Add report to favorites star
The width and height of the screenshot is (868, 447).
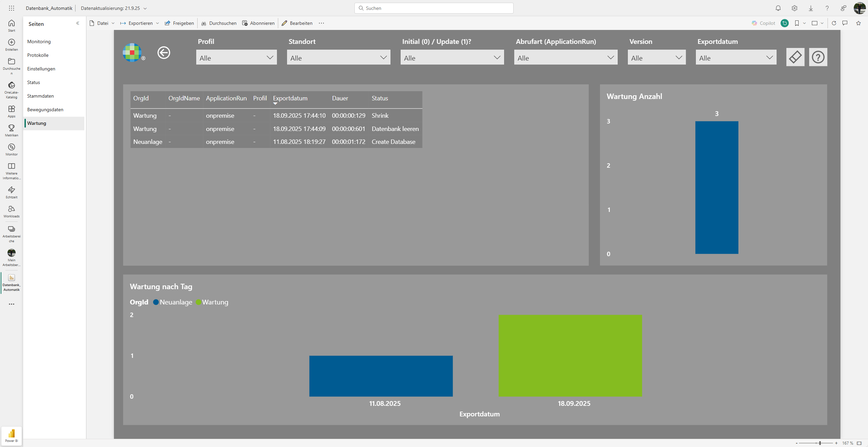pyautogui.click(x=858, y=23)
